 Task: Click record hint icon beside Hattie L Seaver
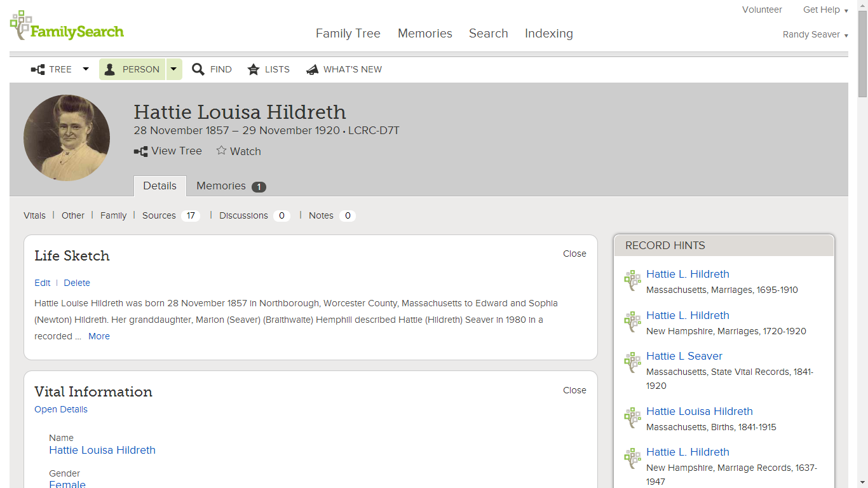(632, 363)
